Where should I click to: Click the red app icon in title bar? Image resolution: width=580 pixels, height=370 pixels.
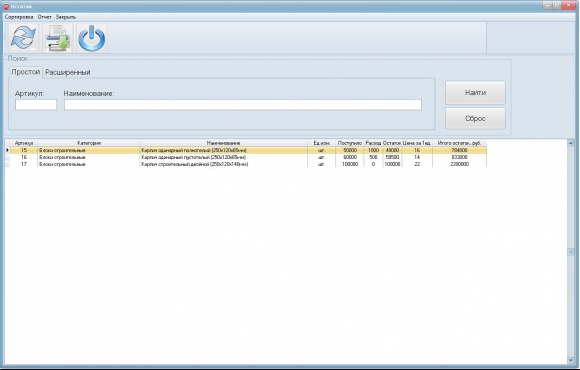click(x=6, y=6)
